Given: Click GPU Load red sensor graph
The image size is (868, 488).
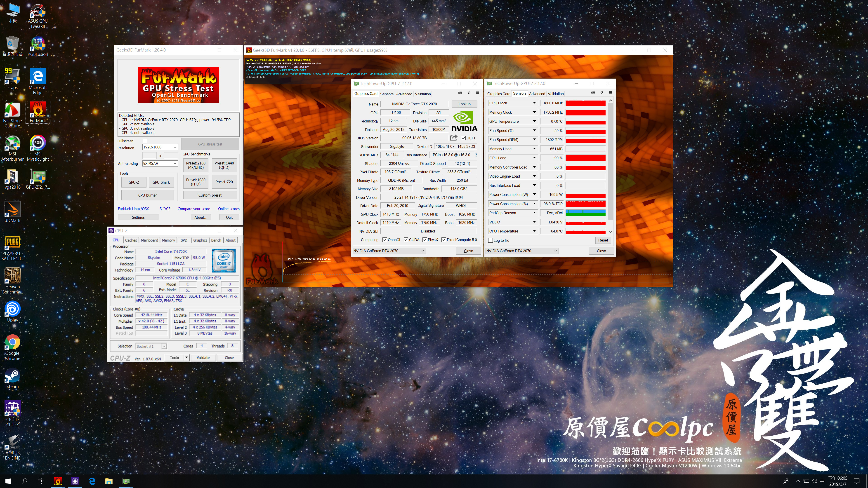Looking at the screenshot, I should click(x=585, y=158).
